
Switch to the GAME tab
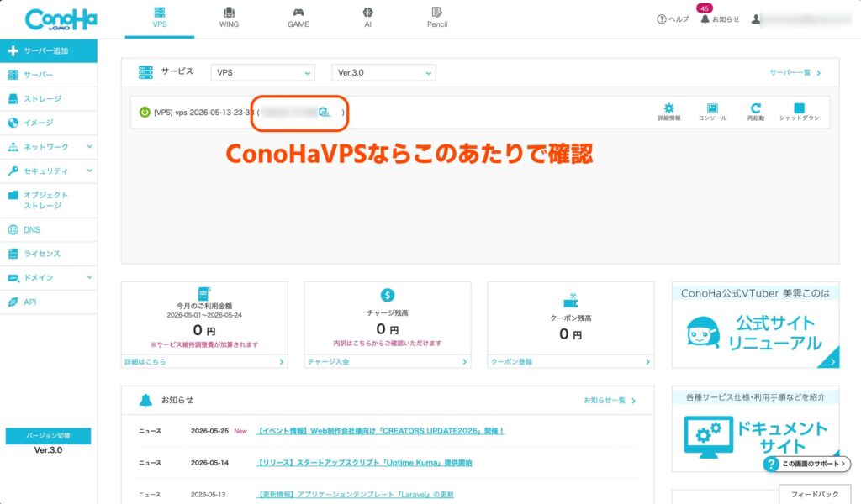(x=298, y=18)
